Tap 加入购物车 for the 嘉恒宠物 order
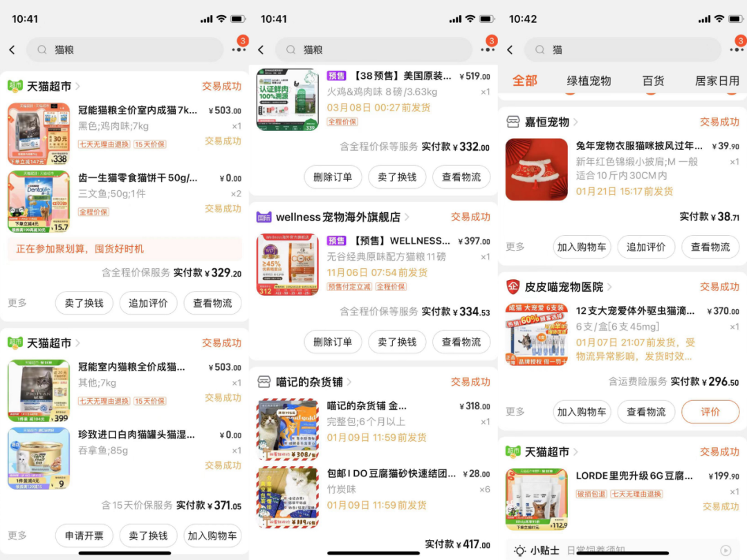The height and width of the screenshot is (560, 747). pos(583,247)
